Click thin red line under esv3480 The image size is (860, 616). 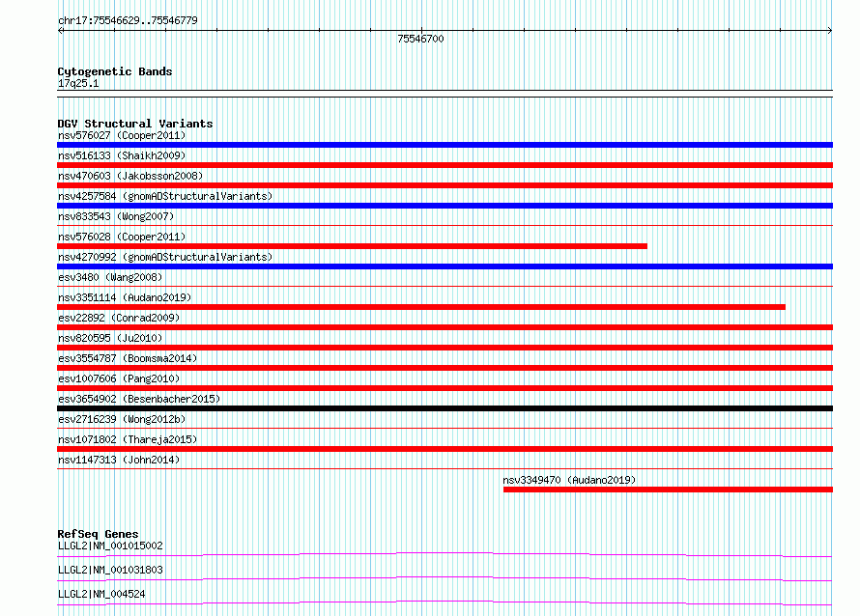(x=444, y=286)
